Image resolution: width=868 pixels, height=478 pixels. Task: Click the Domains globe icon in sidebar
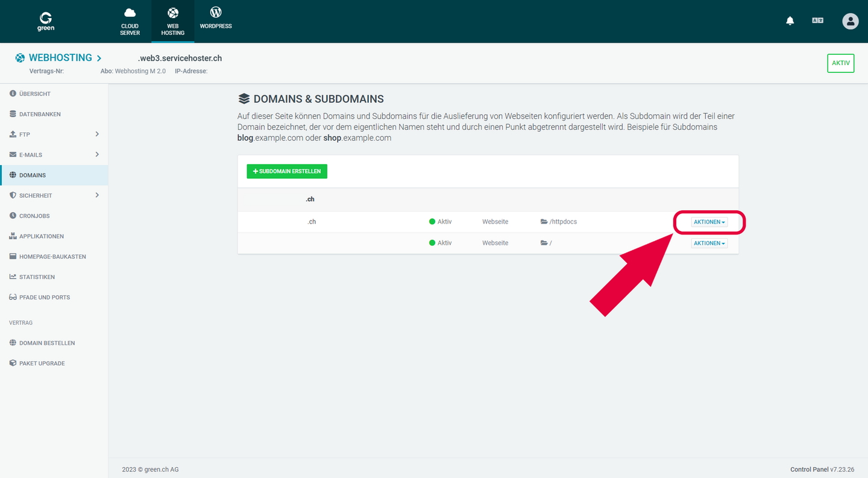13,175
